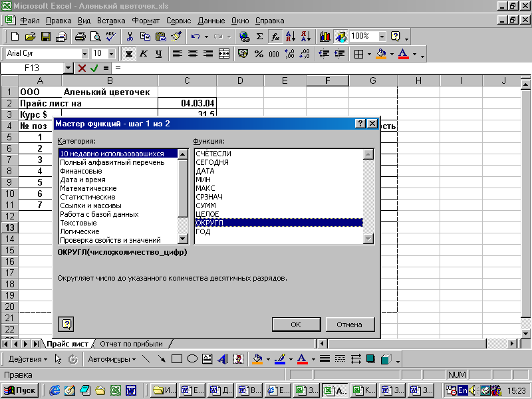Select the Format Painter brush
The image size is (532, 399).
tap(176, 37)
